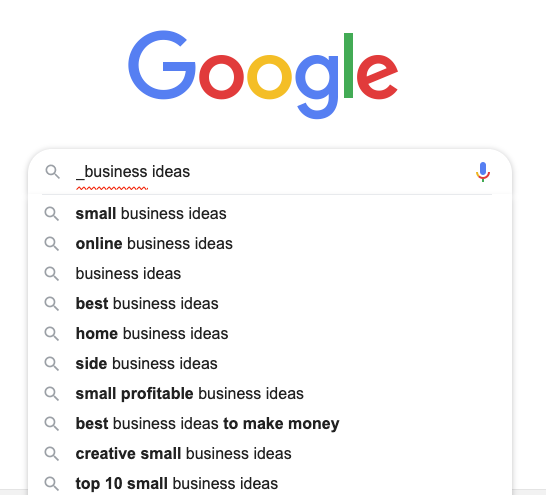Click the magnifier icon beside 'side business ideas'
Viewport: 546px width, 495px height.
[x=52, y=363]
